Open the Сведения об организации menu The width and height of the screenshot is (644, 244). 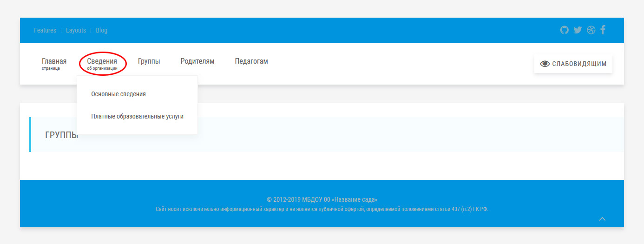click(x=102, y=64)
